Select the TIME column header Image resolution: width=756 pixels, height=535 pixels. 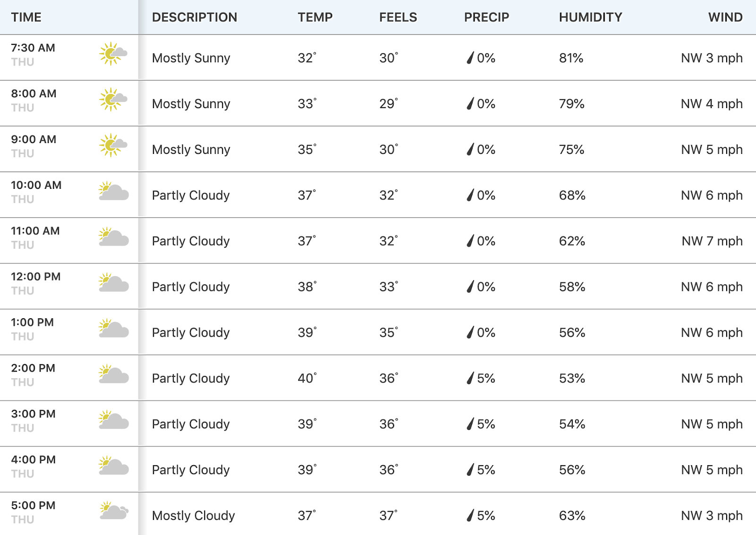pyautogui.click(x=26, y=17)
